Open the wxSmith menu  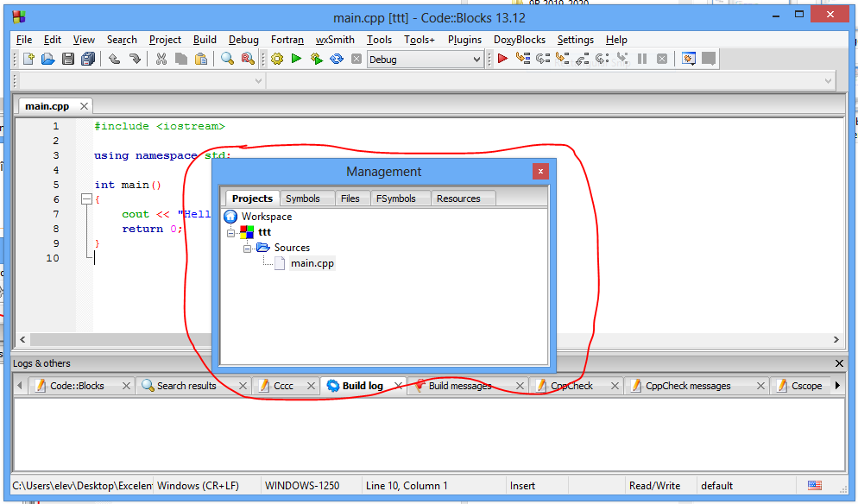335,40
